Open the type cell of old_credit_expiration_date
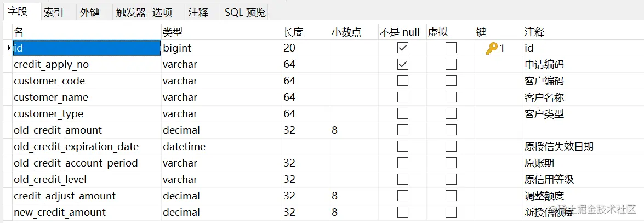644x223 pixels. point(221,147)
